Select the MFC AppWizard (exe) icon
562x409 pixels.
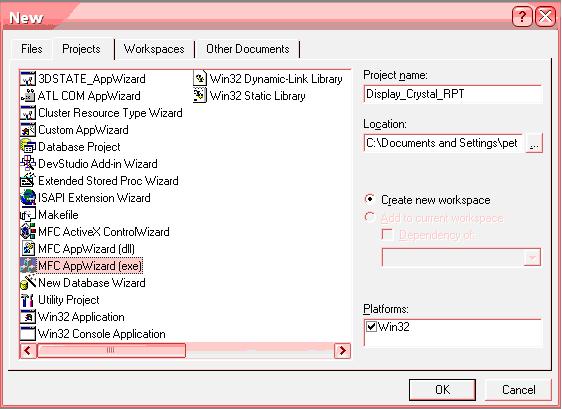click(x=28, y=266)
